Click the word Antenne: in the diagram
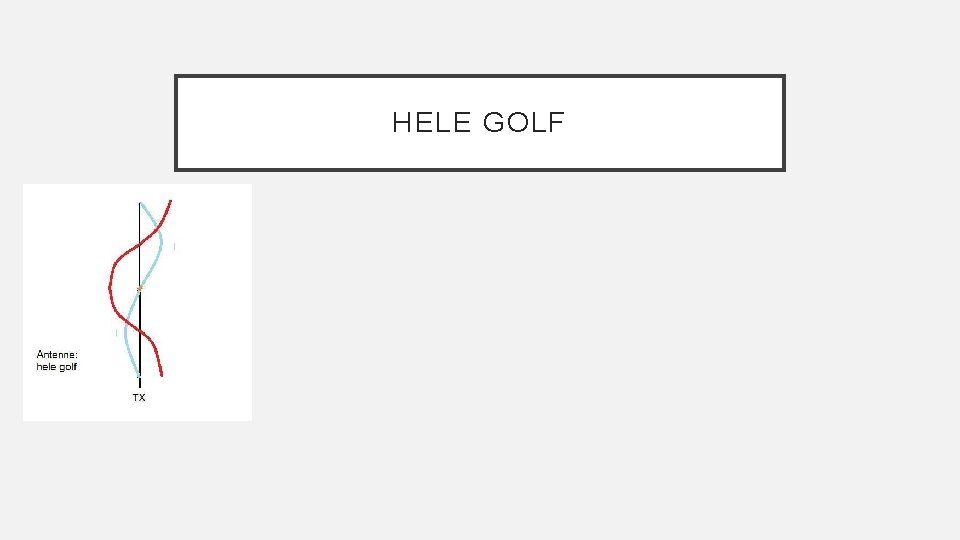The image size is (960, 540). pyautogui.click(x=57, y=355)
